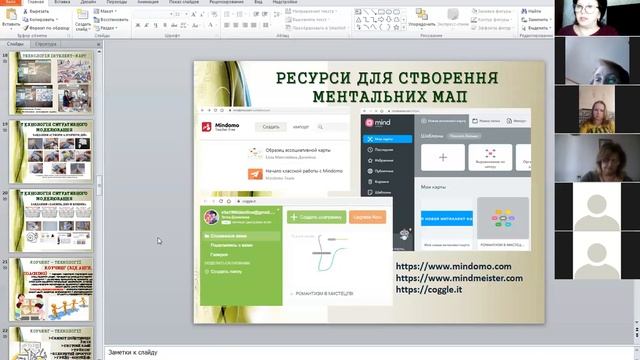Viewport: 640px width, 360px height.
Task: Open the font size combo box
Action: 180,14
